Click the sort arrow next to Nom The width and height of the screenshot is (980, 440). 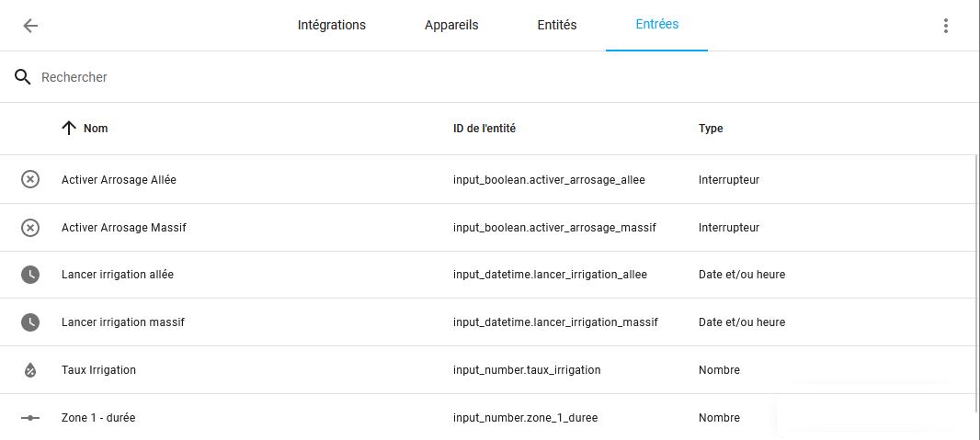point(69,128)
